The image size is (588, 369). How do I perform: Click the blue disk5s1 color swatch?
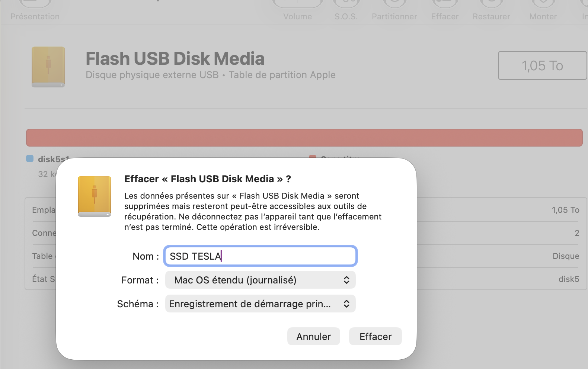coord(30,158)
